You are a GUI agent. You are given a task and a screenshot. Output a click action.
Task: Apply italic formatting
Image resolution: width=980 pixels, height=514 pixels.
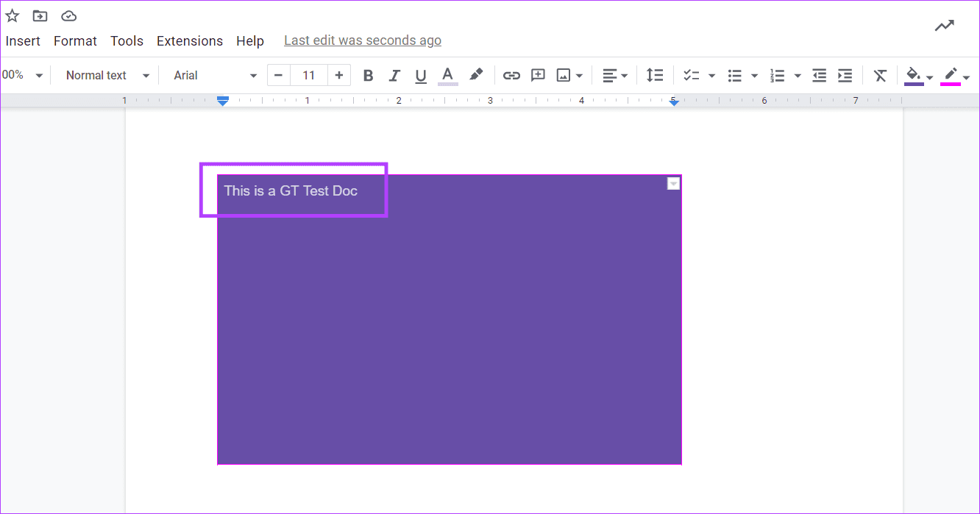click(x=394, y=74)
